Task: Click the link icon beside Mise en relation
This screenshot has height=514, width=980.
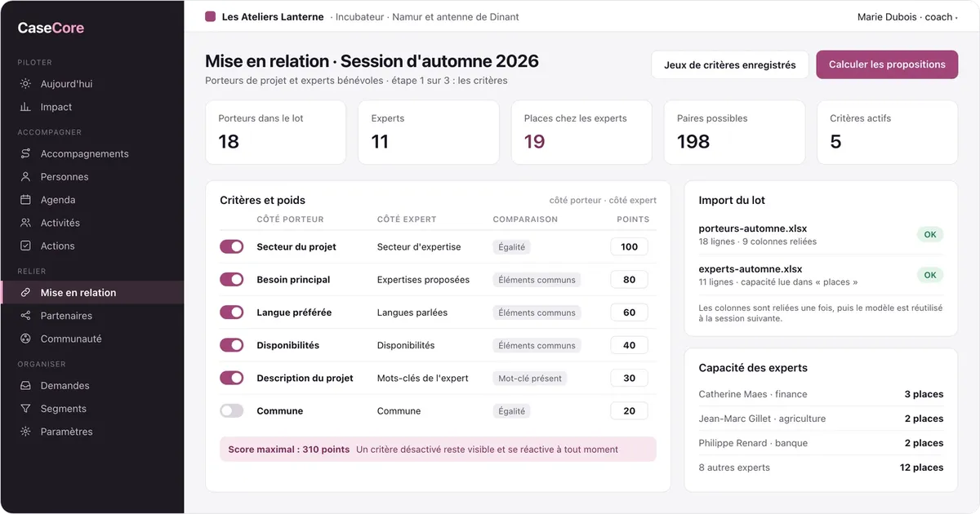Action: click(25, 292)
